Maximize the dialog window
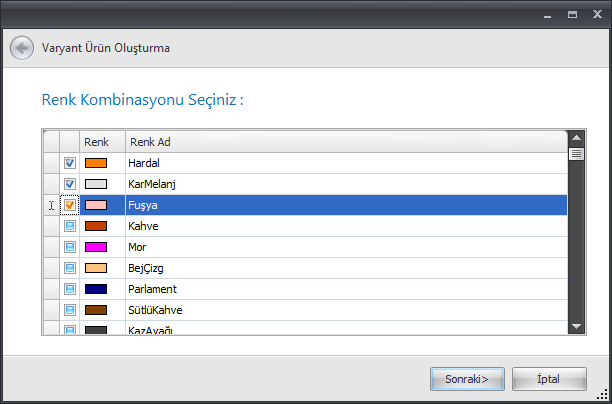612x404 pixels. (x=574, y=15)
